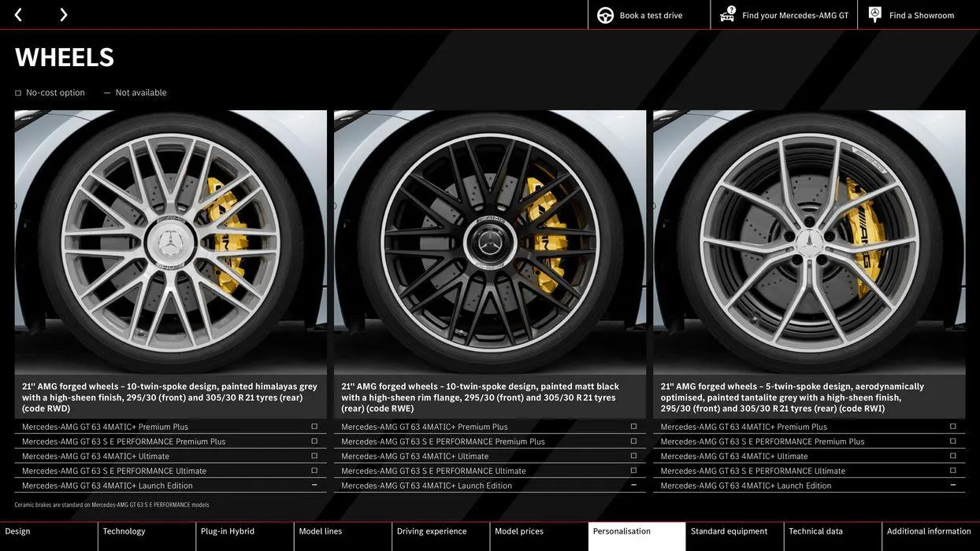Click the himalayas grey 10-twin-spoke wheel image
980x551 pixels.
(170, 242)
